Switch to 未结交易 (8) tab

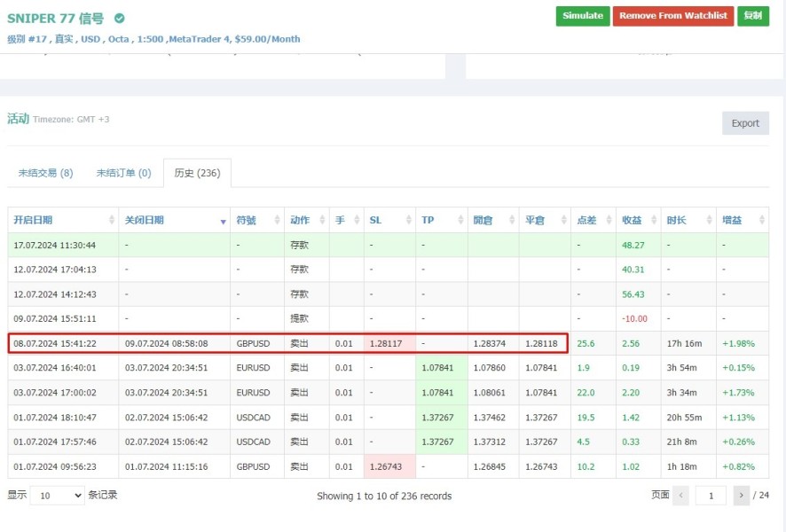(45, 173)
